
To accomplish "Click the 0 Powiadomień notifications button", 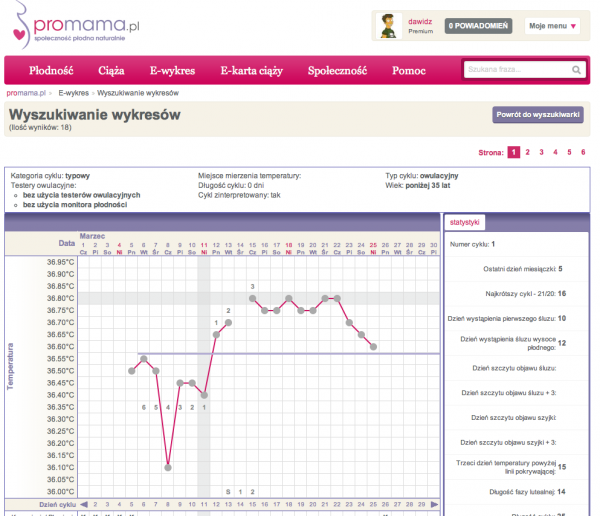I will click(479, 26).
